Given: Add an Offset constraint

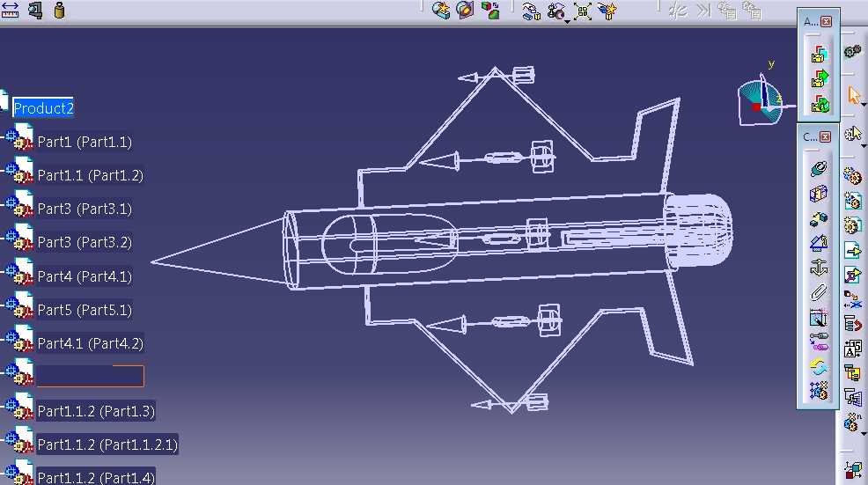Looking at the screenshot, I should pos(818,218).
